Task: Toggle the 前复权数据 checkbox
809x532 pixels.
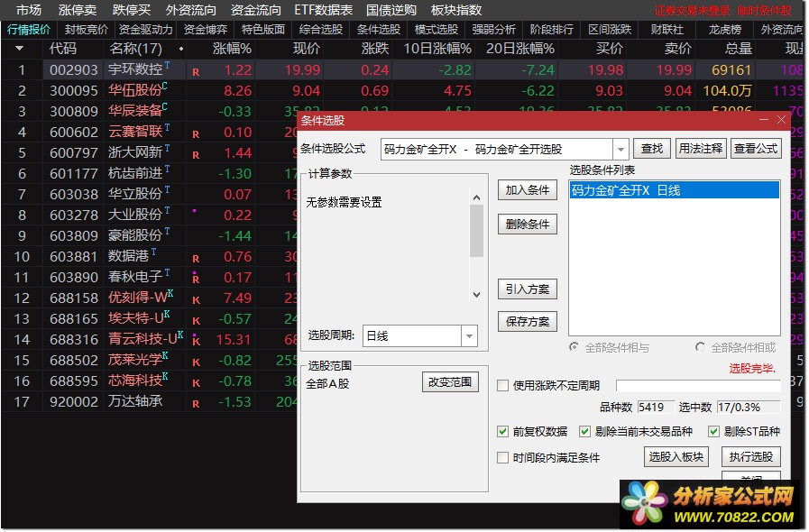Action: pos(502,431)
